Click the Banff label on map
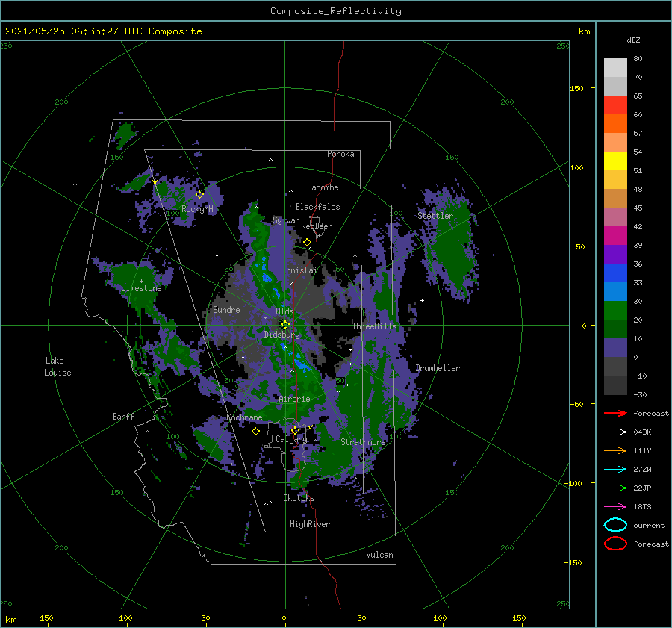The height and width of the screenshot is (628, 672). (x=123, y=417)
